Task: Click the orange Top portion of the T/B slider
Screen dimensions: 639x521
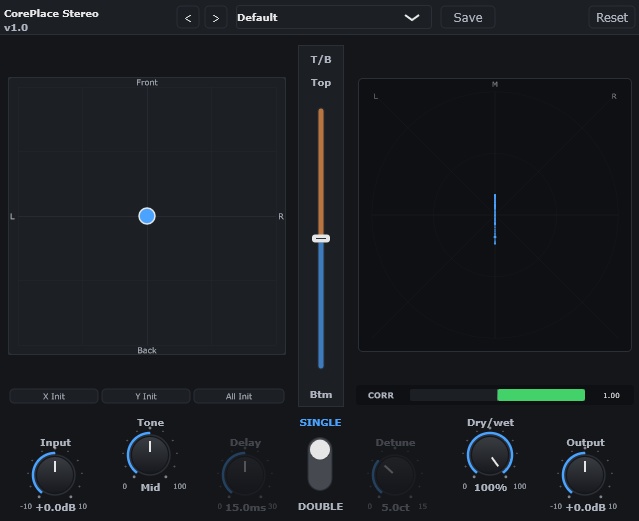Action: 321,171
